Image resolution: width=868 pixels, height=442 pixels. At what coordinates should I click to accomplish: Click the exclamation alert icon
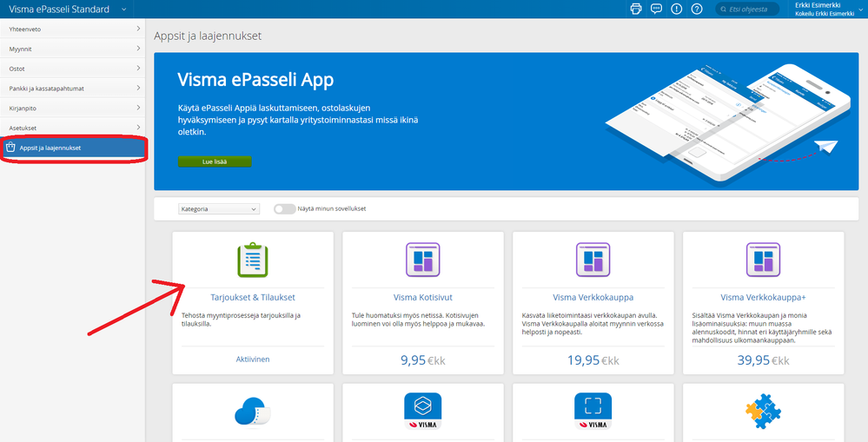tap(677, 9)
